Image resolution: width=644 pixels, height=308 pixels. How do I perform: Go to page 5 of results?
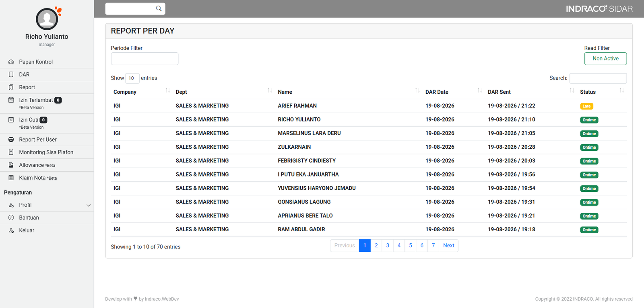click(411, 246)
